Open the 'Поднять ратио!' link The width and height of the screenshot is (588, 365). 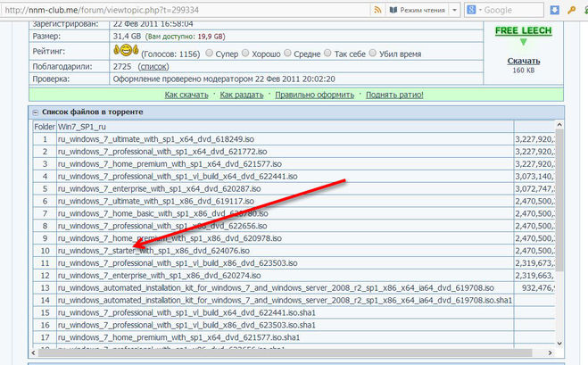(x=394, y=95)
